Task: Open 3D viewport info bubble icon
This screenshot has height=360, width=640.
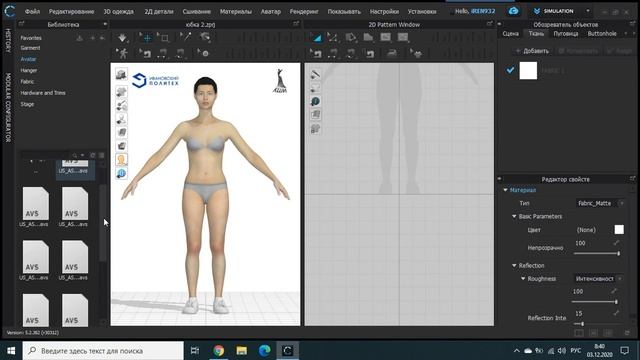Action: point(122,173)
